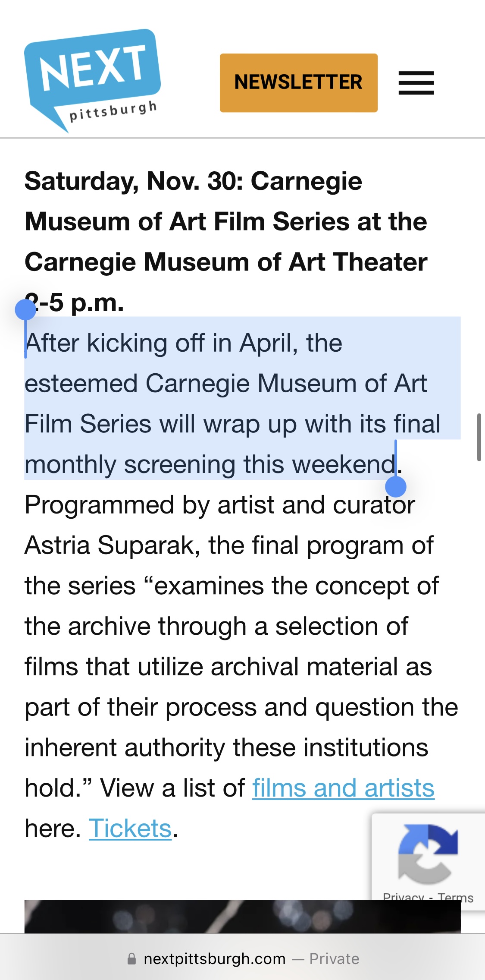
Task: Tap the padlock icon in address bar
Action: click(x=132, y=959)
